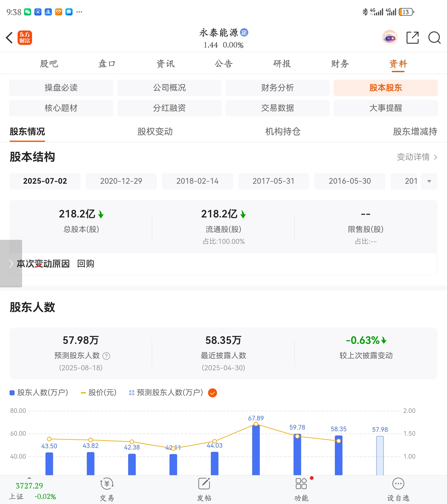Image resolution: width=447 pixels, height=504 pixels.
Task: Open the 分红融资 section
Action: (x=169, y=108)
